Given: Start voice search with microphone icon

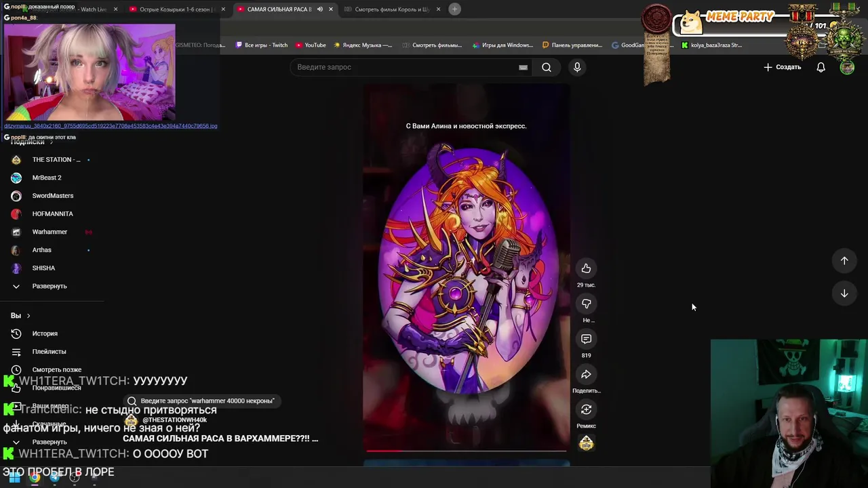Looking at the screenshot, I should pyautogui.click(x=577, y=67).
